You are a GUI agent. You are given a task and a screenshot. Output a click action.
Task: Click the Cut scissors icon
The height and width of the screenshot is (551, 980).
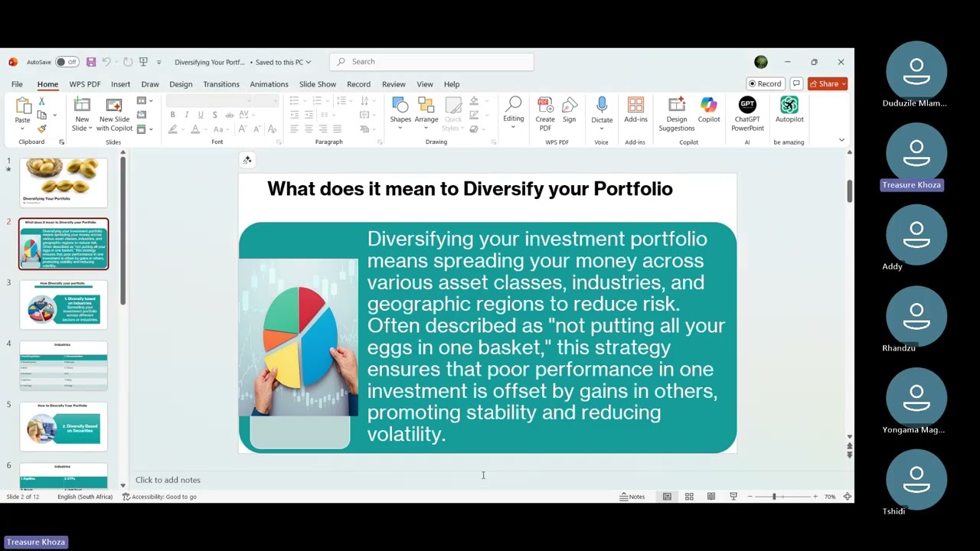(42, 101)
